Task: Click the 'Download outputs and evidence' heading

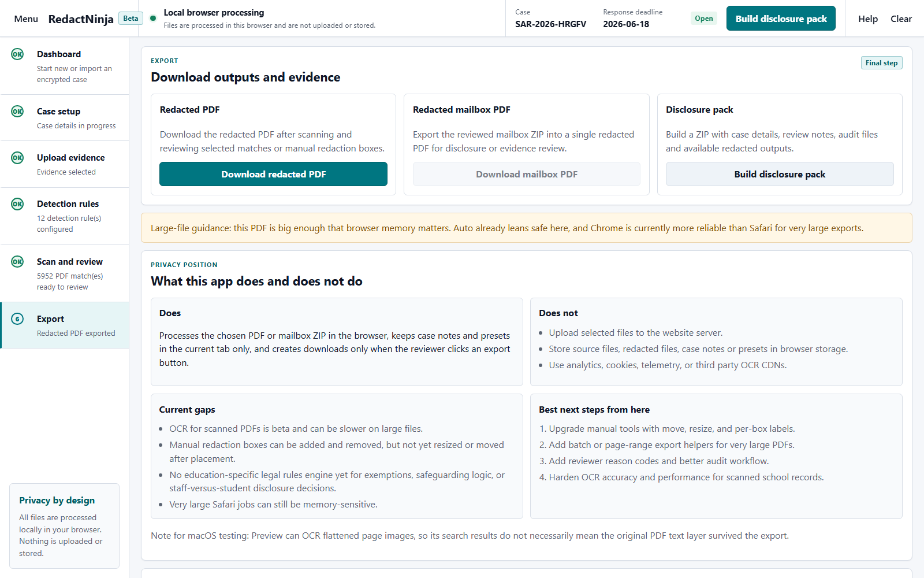Action: [x=245, y=77]
